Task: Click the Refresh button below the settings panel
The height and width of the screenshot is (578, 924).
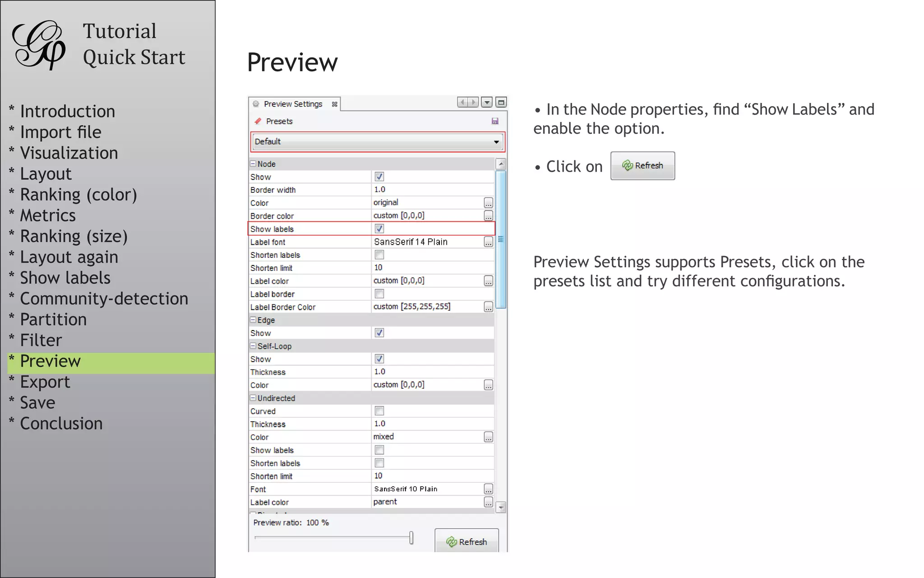Action: point(467,541)
